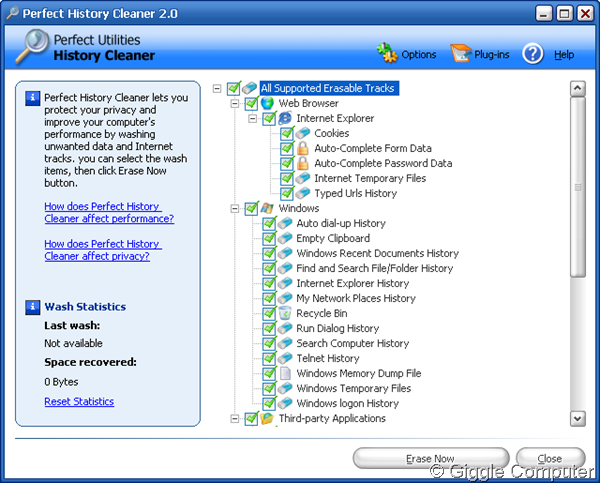Click the blue question mark Help icon

[533, 54]
